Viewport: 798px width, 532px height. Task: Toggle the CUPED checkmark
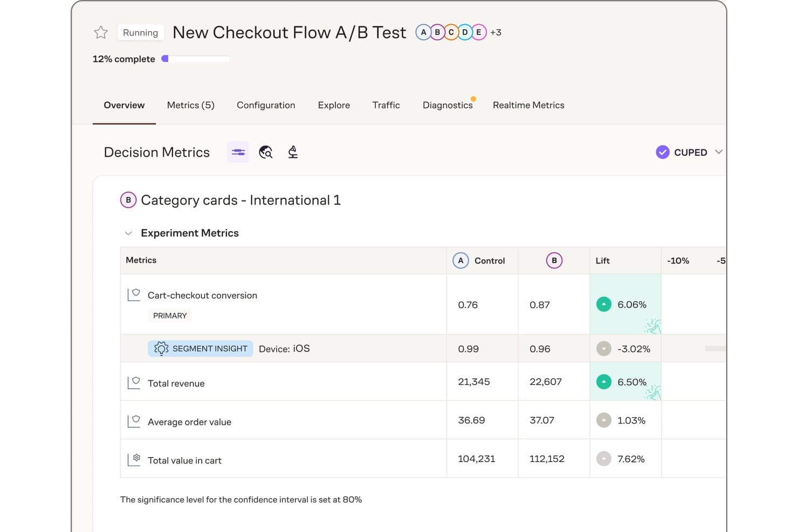coord(663,153)
